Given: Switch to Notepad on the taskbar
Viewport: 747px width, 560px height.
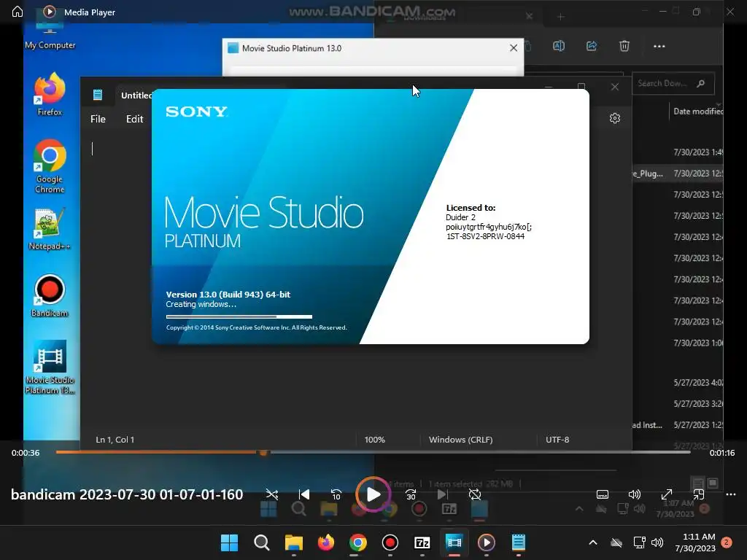Looking at the screenshot, I should [x=519, y=542].
